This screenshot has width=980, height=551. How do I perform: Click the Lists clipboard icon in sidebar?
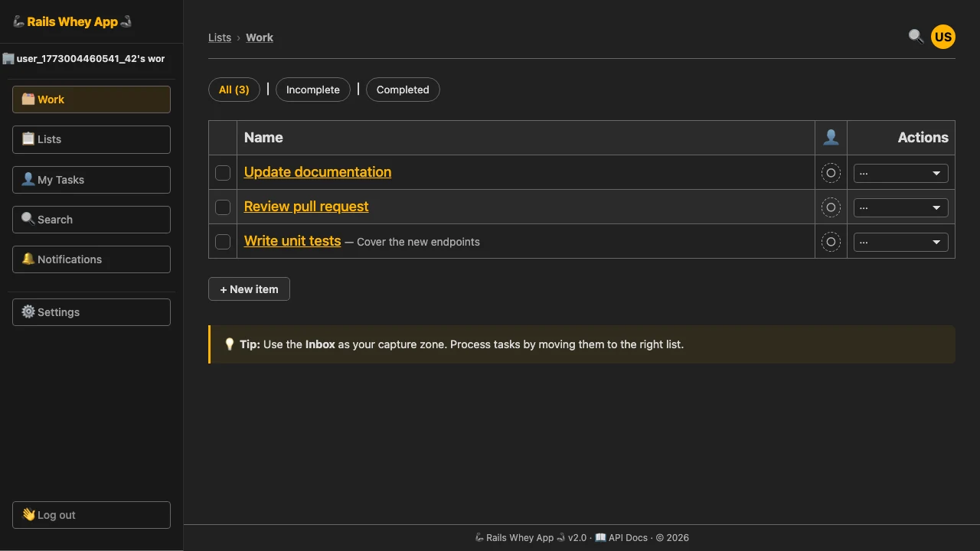coord(28,139)
